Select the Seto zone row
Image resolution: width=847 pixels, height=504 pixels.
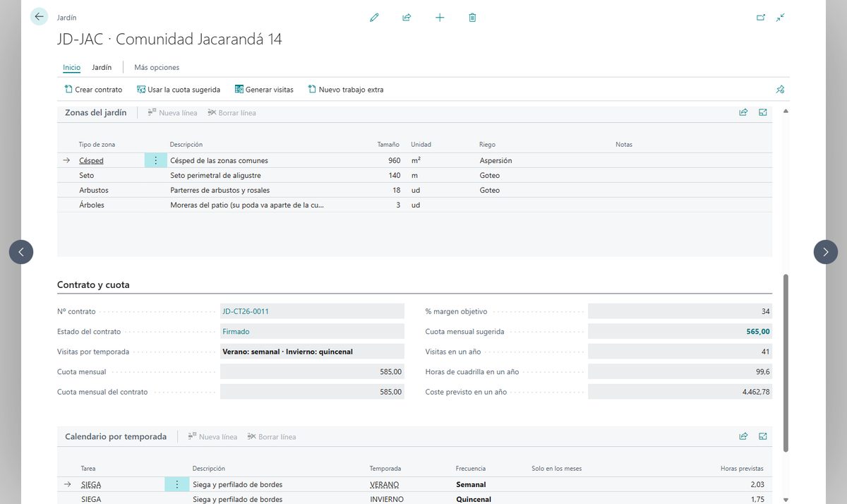pos(414,175)
